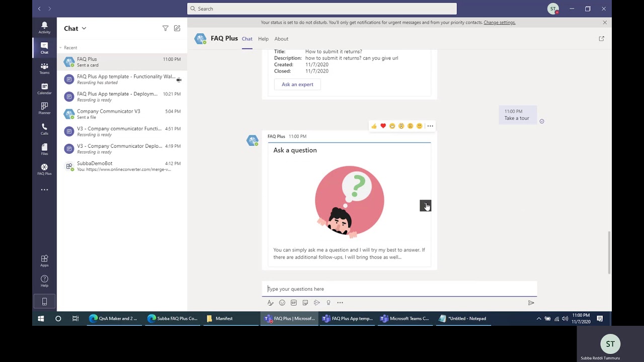The width and height of the screenshot is (644, 362).
Task: Open the ST profile avatar menu
Action: point(553,9)
